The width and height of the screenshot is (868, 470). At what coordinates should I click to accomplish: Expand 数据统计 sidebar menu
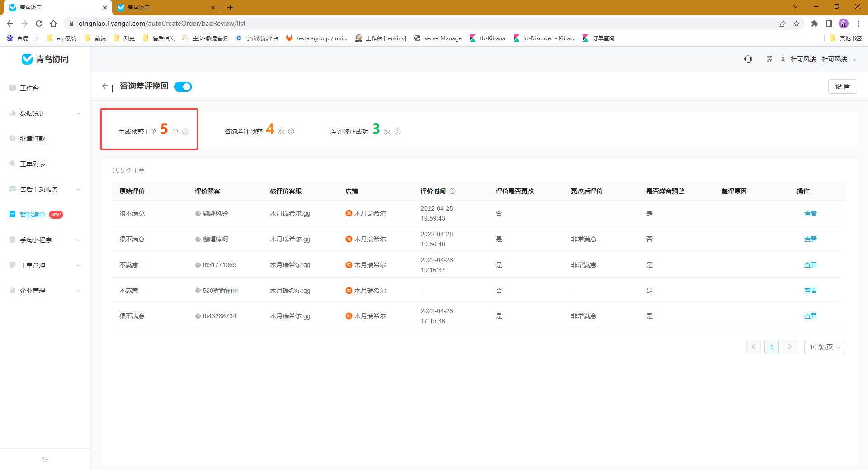45,113
